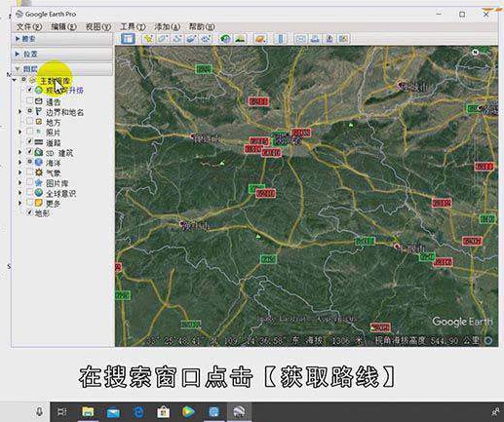This screenshot has height=422, width=504.
Task: Click View in Google Maps icon
Action: pyautogui.click(x=343, y=39)
